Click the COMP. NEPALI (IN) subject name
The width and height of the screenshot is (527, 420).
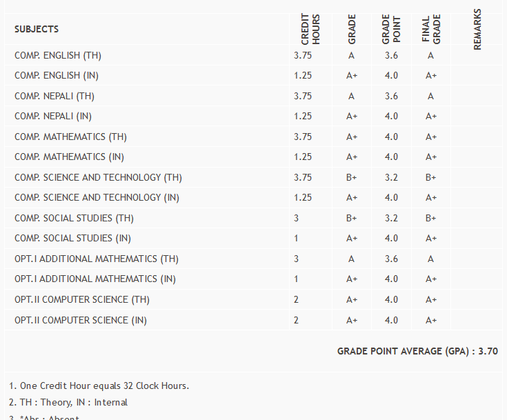click(x=53, y=116)
